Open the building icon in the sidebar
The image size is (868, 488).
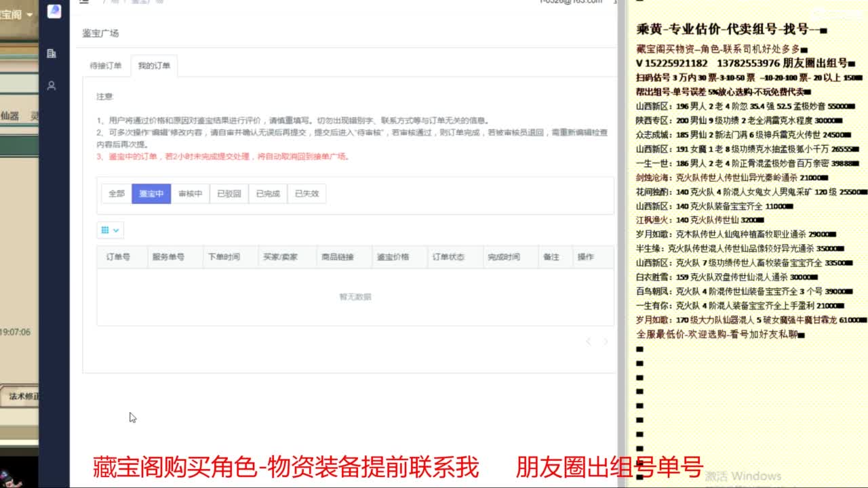(x=52, y=54)
